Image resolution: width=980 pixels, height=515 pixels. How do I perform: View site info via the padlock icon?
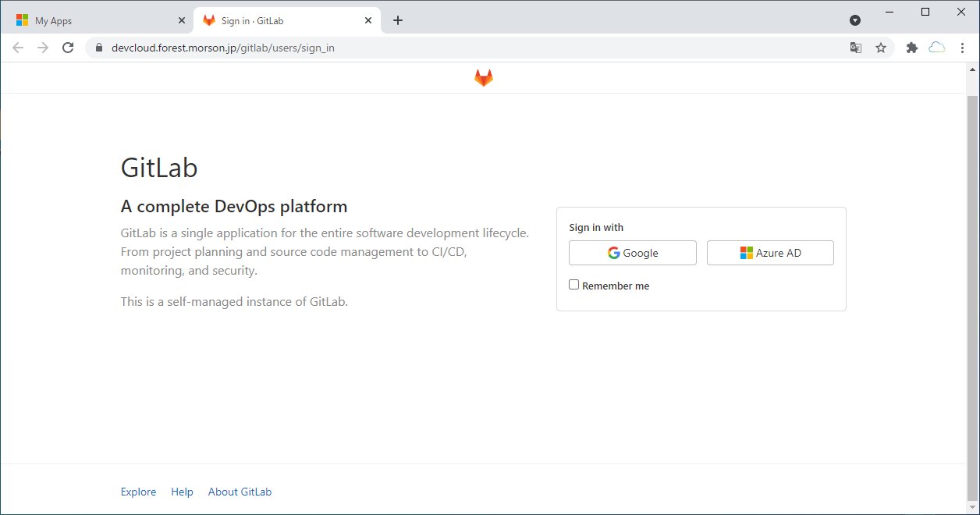pos(98,48)
